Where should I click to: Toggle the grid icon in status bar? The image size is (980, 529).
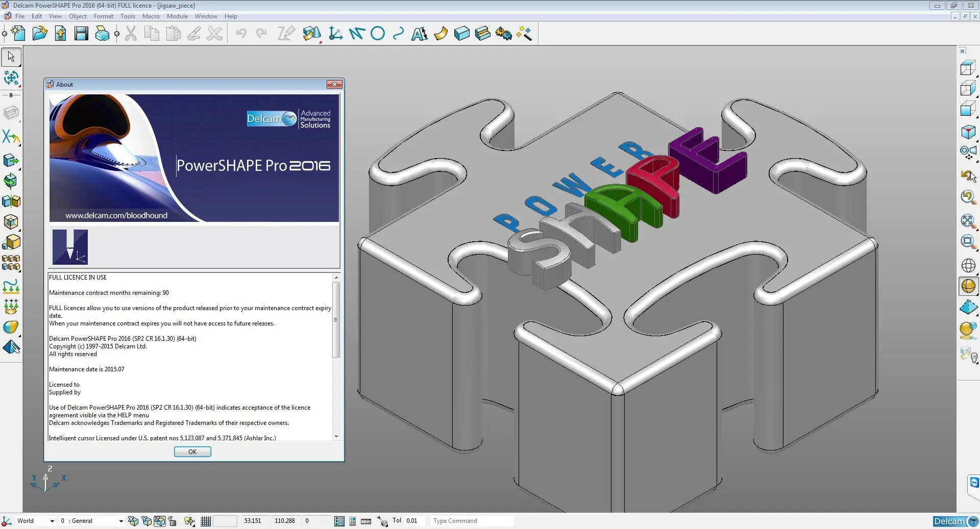tap(206, 521)
